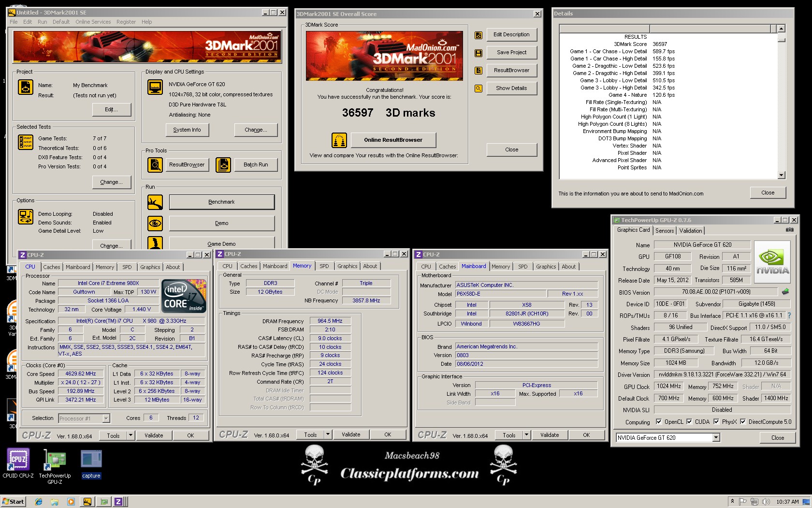Open the Help menu in 3DMark2001
The image size is (812, 508).
pos(147,22)
